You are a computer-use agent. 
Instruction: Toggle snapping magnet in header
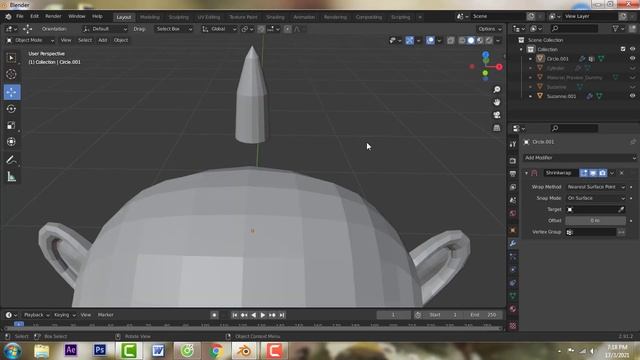(261, 29)
